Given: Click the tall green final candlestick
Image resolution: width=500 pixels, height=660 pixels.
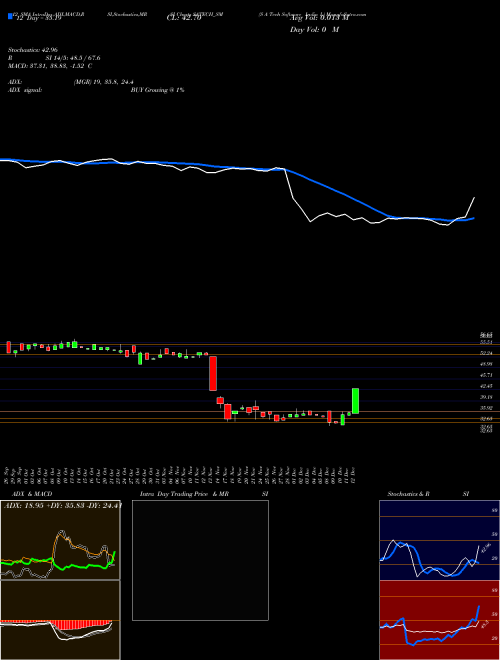Looking at the screenshot, I should tap(355, 401).
